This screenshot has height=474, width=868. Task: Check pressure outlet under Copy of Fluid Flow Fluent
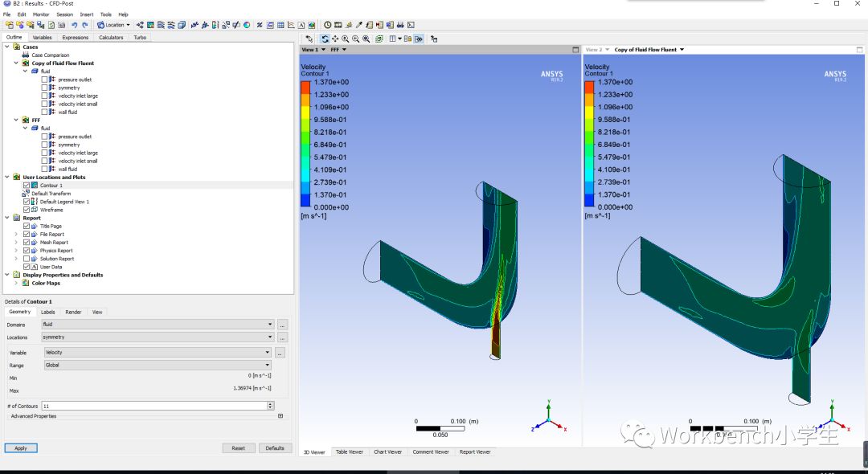tap(44, 80)
